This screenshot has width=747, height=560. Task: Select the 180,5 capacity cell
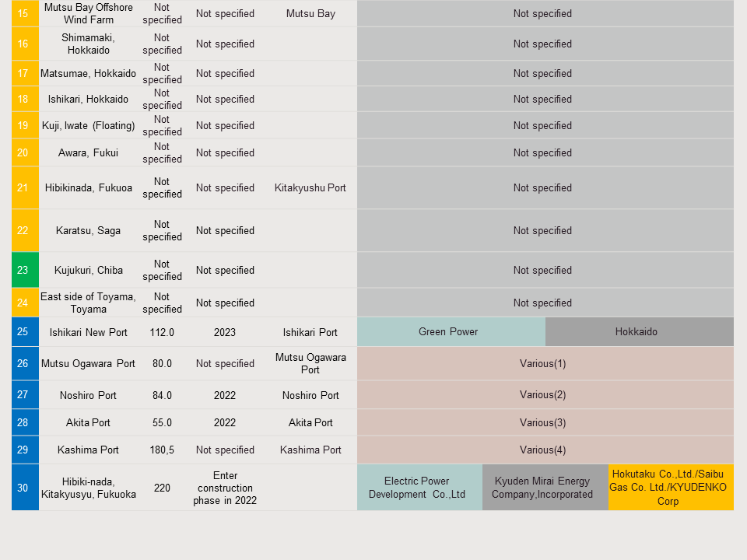point(162,450)
